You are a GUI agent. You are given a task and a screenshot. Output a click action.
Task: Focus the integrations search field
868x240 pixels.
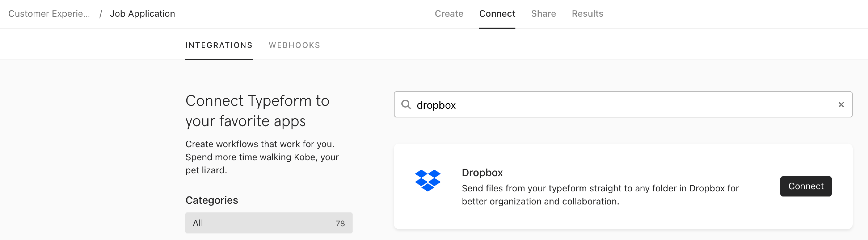[623, 105]
